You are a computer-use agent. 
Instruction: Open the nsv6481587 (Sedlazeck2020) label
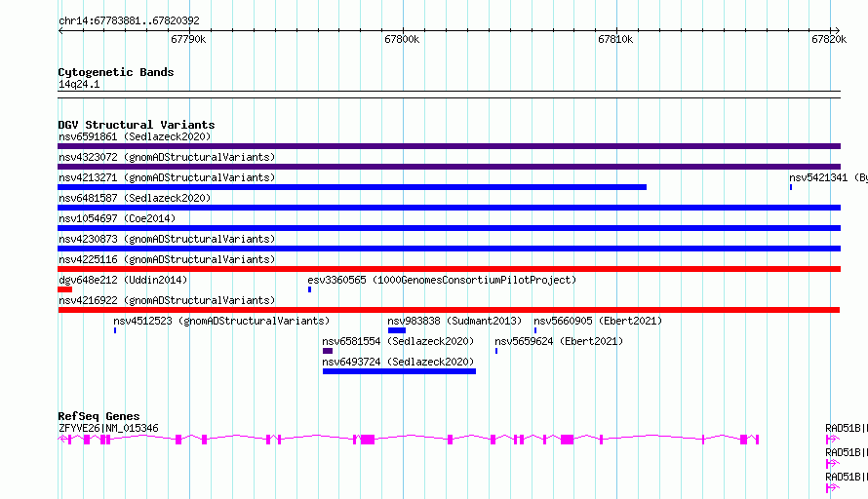pyautogui.click(x=135, y=198)
